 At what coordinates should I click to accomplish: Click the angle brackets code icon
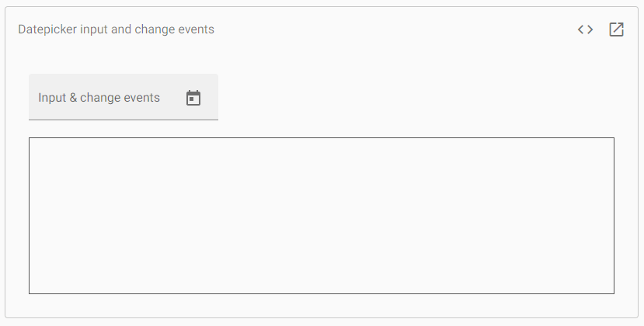point(585,29)
